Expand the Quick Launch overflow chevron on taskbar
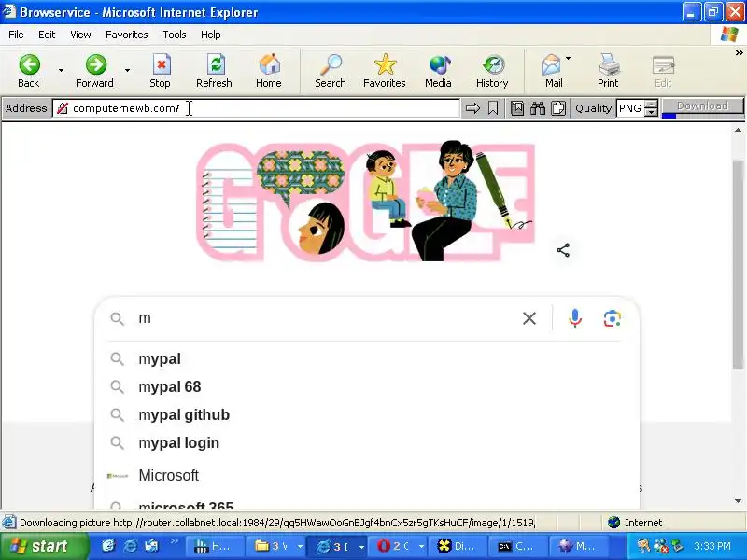The width and height of the screenshot is (747, 560). click(x=174, y=541)
